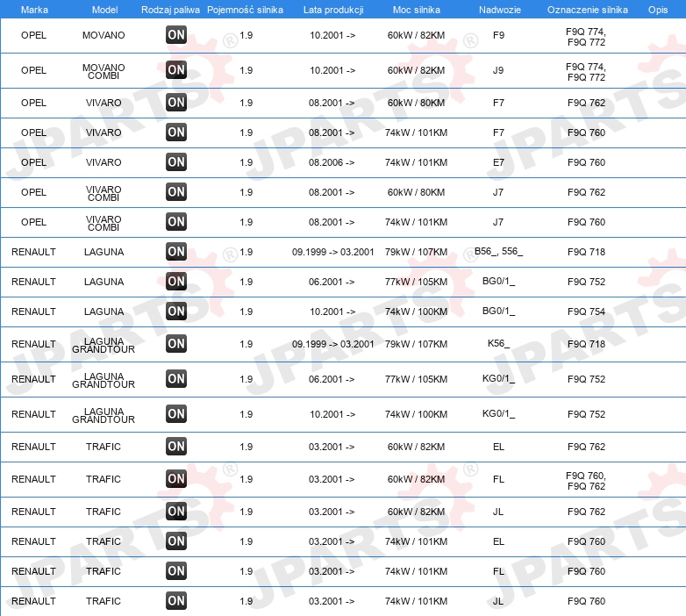The image size is (686, 616).
Task: Click the ON icon in the Trafic FL 60kW row
Action: [x=176, y=478]
